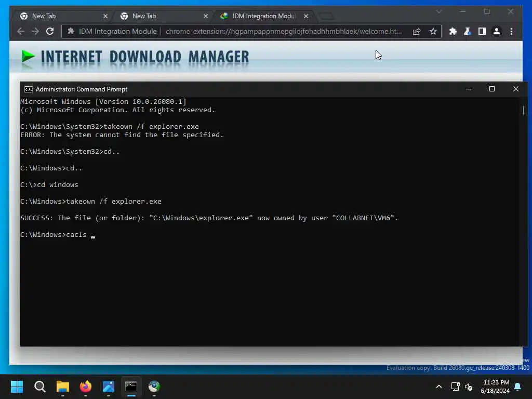The height and width of the screenshot is (399, 532).
Task: Close the second New Tab
Action: pyautogui.click(x=206, y=16)
